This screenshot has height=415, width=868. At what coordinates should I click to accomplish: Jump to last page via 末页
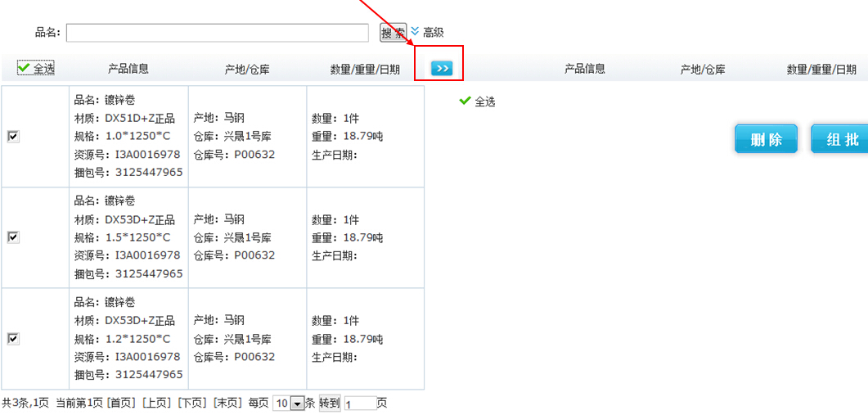point(227,404)
